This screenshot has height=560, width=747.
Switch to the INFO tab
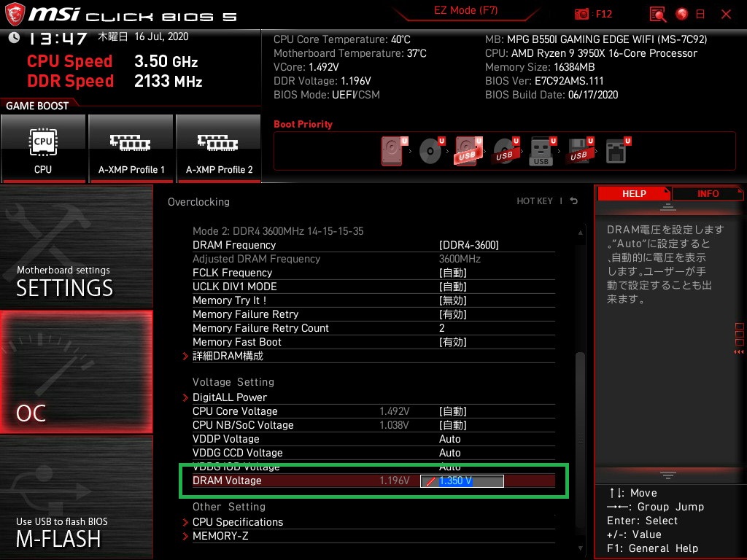click(708, 194)
